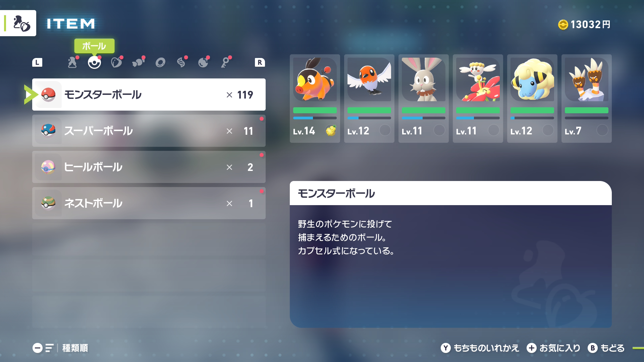Toggle held item circle on Lv.7 Binacle
The width and height of the screenshot is (644, 362).
[x=602, y=130]
